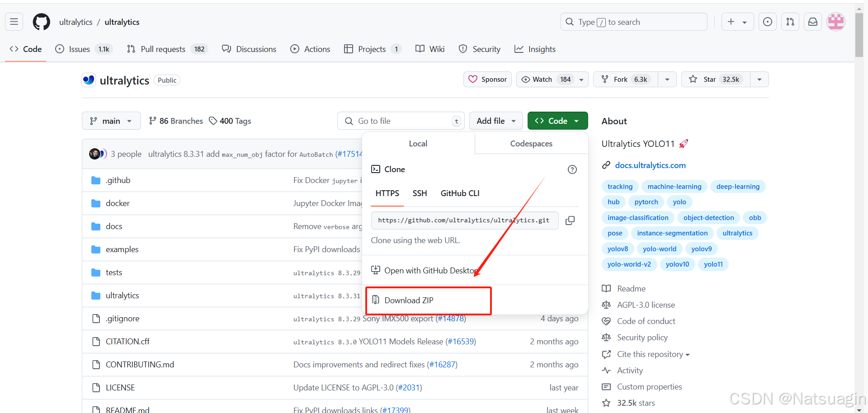This screenshot has height=413, width=868.
Task: Open the Pull requests tab
Action: coord(167,49)
